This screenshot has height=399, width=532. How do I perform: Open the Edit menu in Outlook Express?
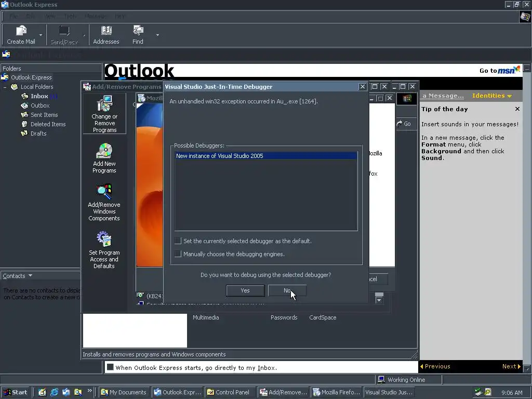coord(30,16)
